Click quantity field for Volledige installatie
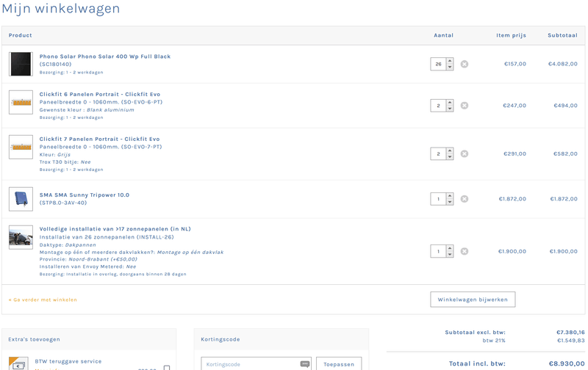588x370 pixels. coord(438,251)
